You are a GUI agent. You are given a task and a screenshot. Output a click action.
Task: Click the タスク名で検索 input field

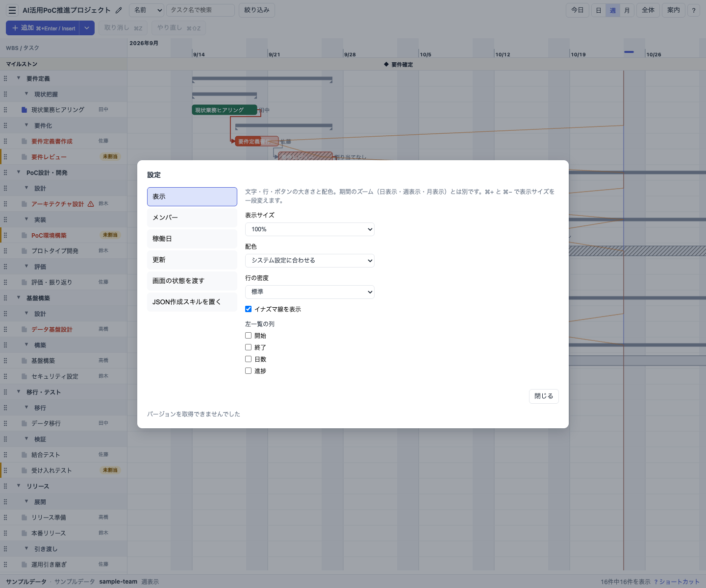201,10
